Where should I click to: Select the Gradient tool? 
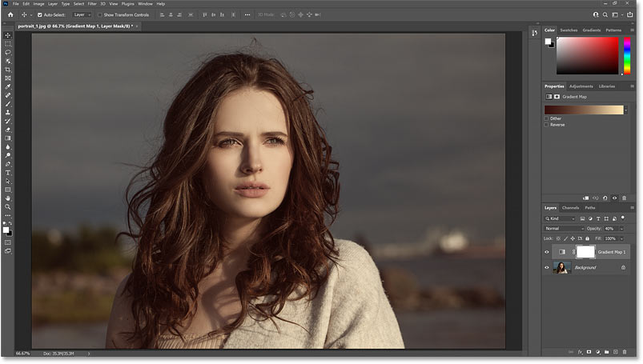[8, 138]
